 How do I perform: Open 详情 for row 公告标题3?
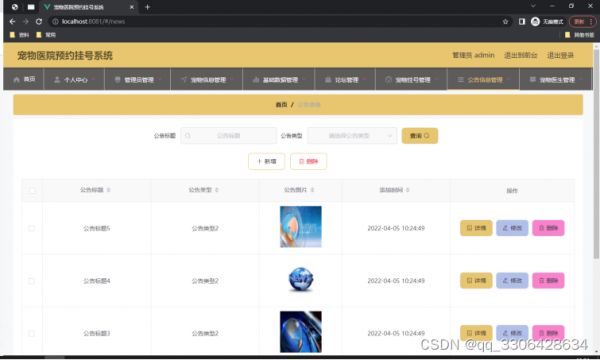tap(476, 333)
